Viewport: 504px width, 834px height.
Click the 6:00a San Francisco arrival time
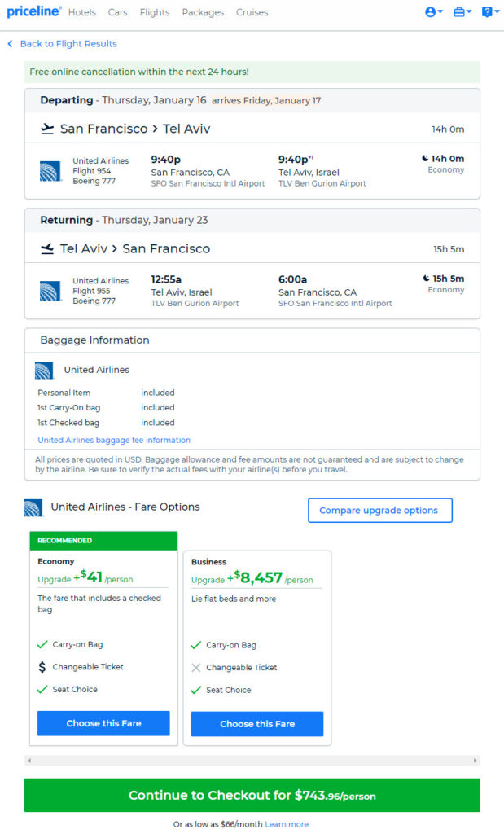pyautogui.click(x=293, y=279)
